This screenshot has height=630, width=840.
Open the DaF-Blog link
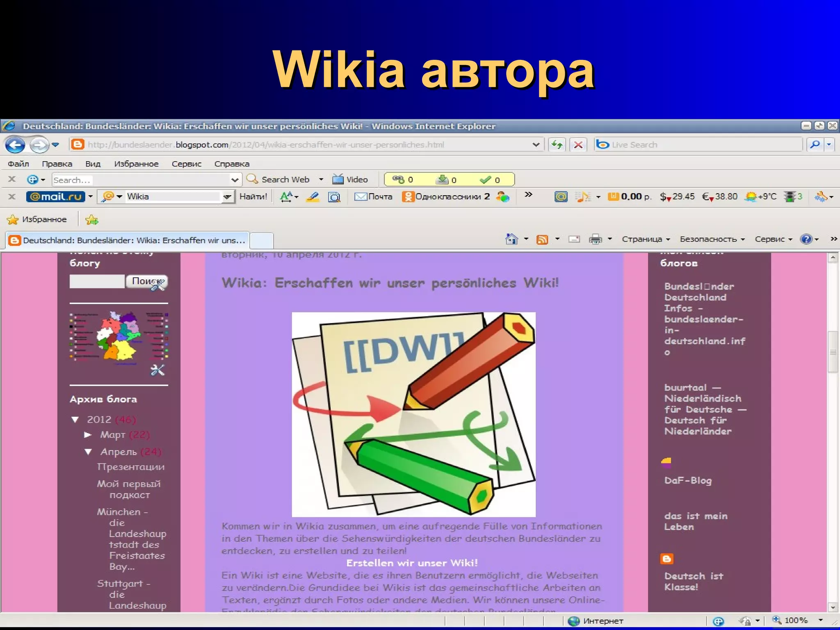coord(688,480)
